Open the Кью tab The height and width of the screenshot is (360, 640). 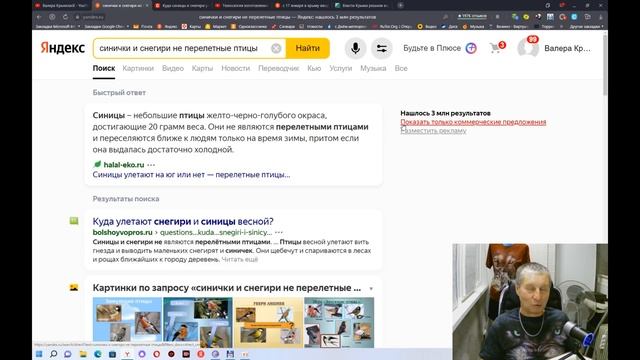(x=314, y=68)
